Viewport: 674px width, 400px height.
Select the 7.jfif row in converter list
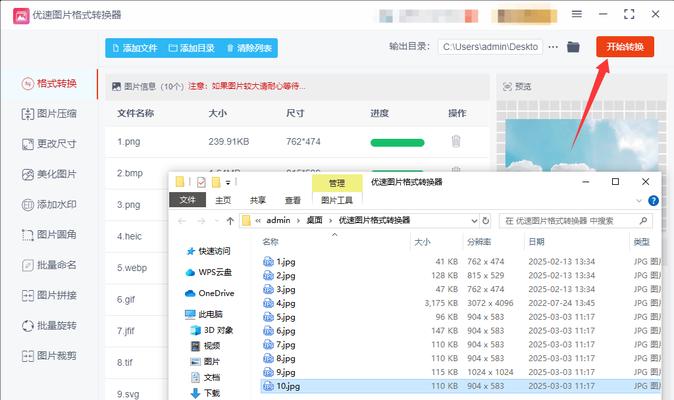tap(137, 331)
